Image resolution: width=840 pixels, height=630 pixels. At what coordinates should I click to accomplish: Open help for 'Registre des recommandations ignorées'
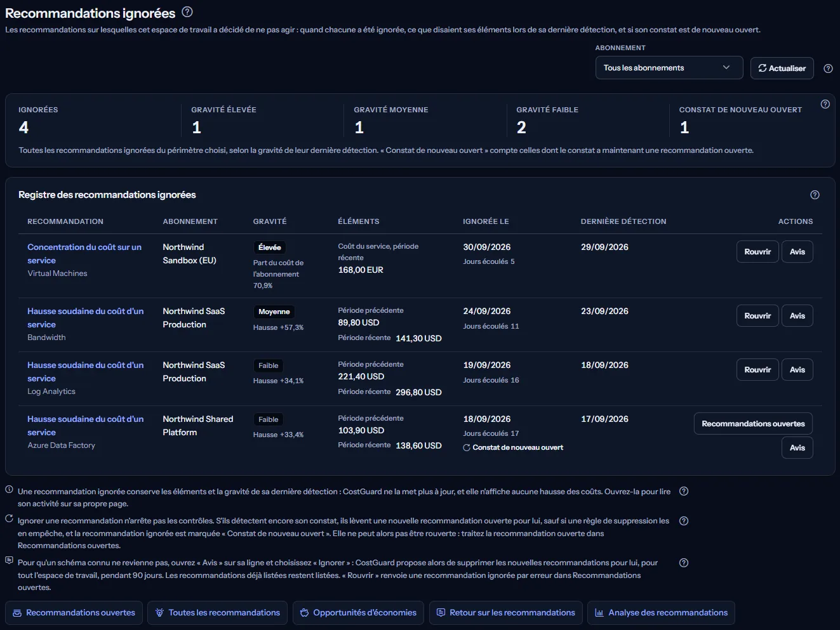coord(815,195)
